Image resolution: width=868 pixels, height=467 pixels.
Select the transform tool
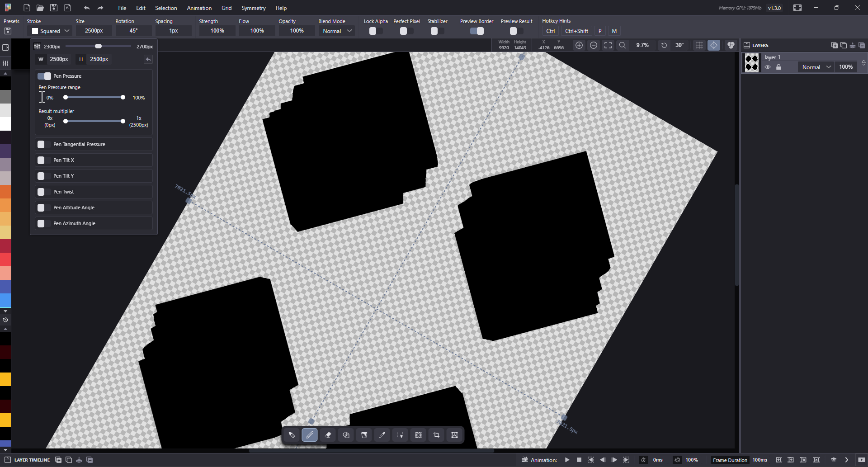pos(418,435)
